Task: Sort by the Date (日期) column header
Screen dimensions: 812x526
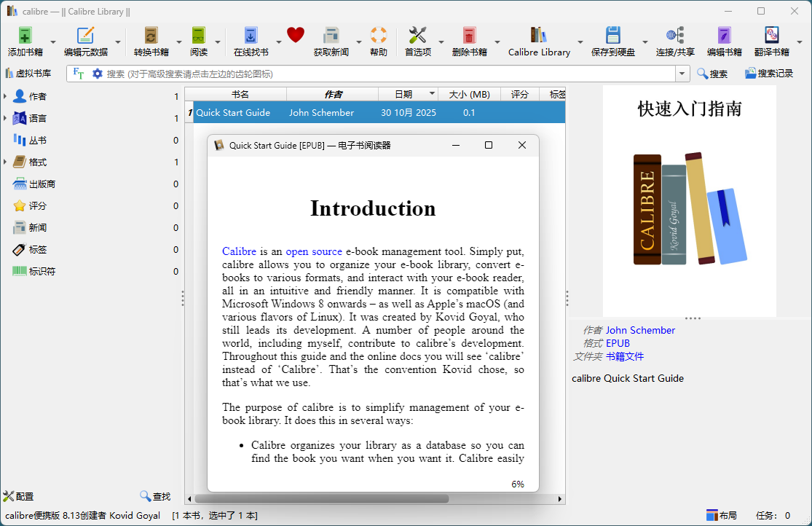Action: (403, 94)
